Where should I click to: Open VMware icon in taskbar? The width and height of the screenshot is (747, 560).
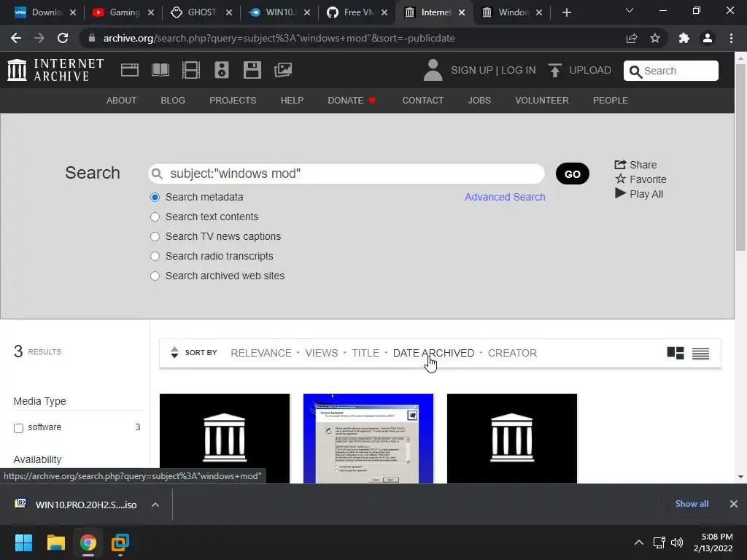tap(120, 542)
